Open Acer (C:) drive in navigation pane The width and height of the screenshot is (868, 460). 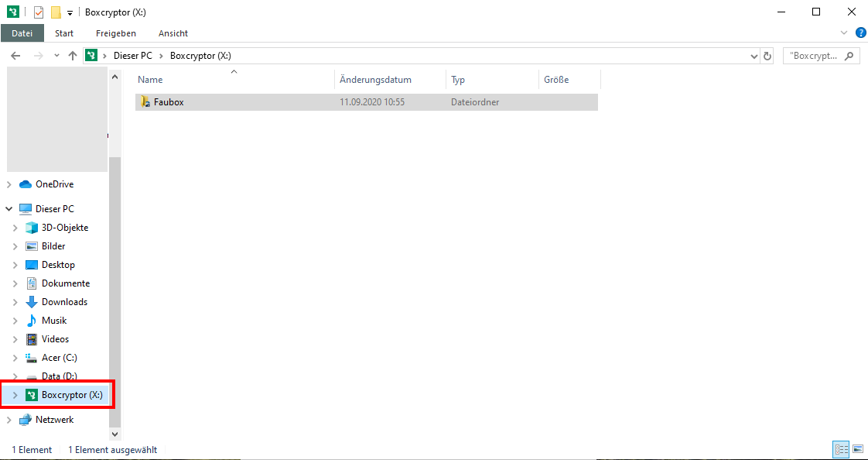point(60,358)
